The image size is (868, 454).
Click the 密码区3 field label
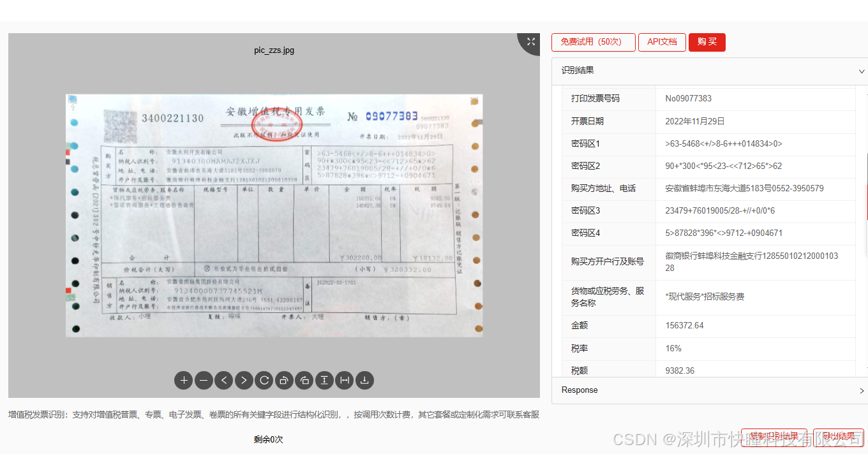[585, 210]
